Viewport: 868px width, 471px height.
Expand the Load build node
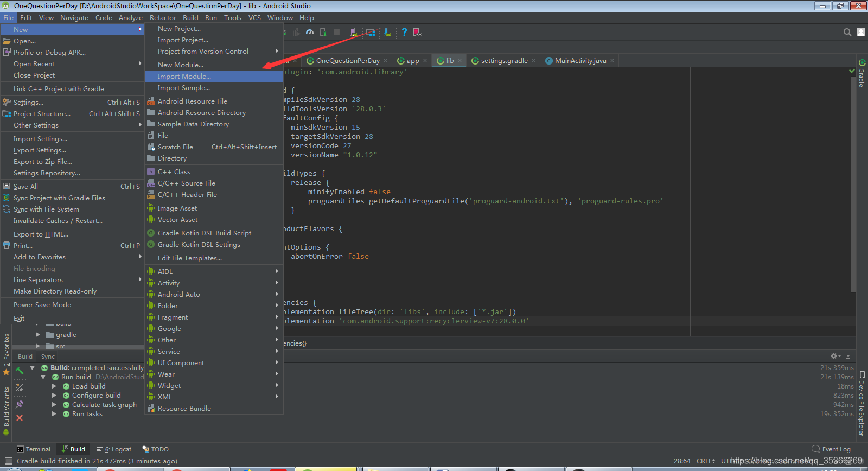54,386
